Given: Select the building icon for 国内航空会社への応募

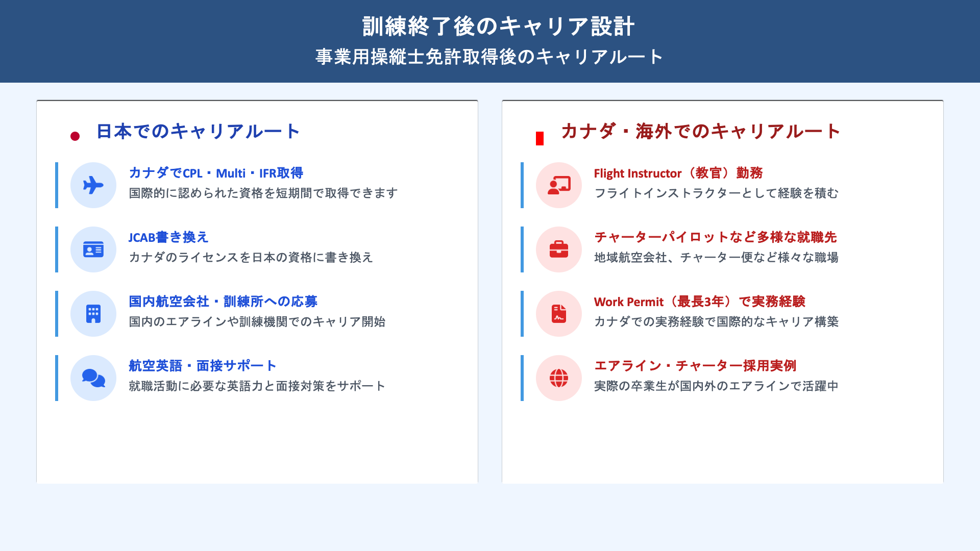Looking at the screenshot, I should coord(92,313).
